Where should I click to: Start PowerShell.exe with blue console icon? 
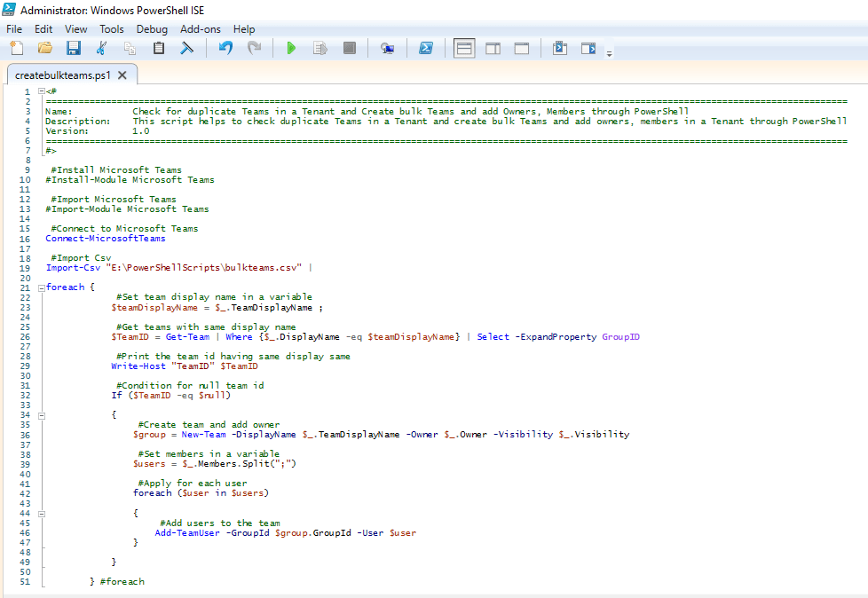tap(426, 48)
